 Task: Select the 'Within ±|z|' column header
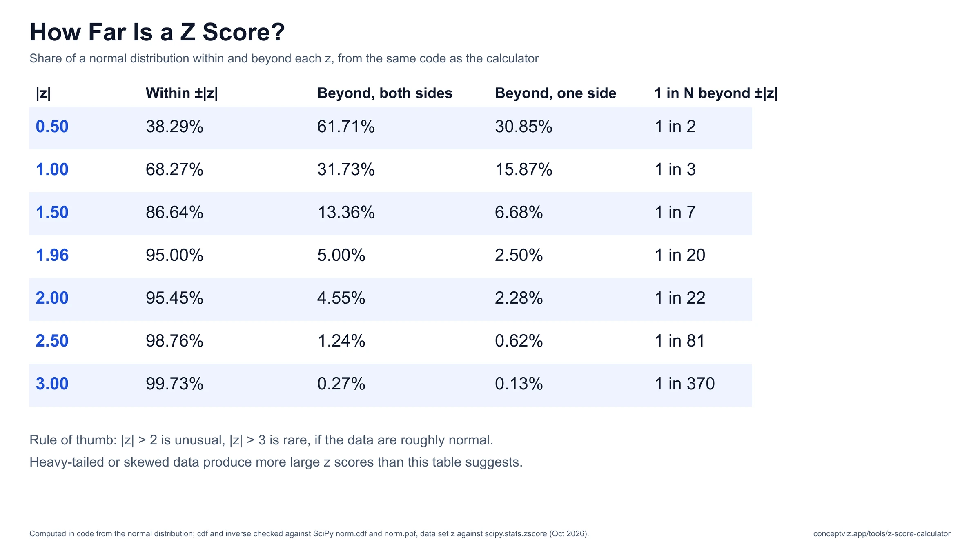click(x=182, y=93)
